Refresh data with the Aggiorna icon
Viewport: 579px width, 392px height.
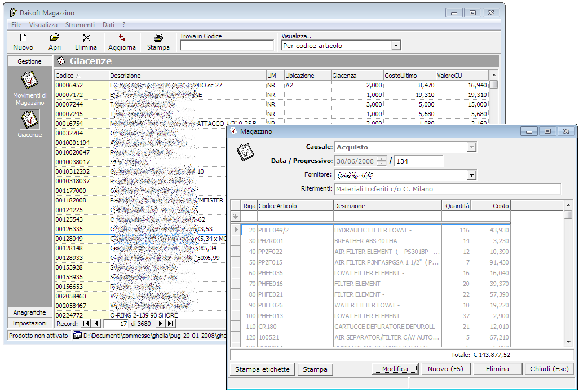pos(122,38)
